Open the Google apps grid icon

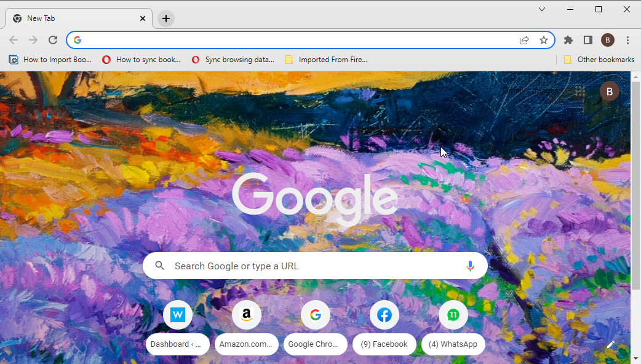[x=579, y=91]
